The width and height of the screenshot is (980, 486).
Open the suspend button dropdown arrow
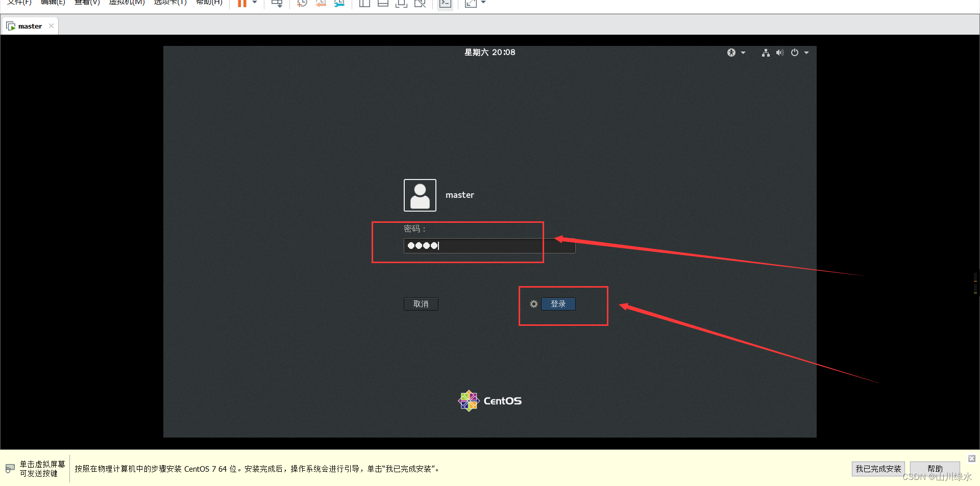click(254, 4)
